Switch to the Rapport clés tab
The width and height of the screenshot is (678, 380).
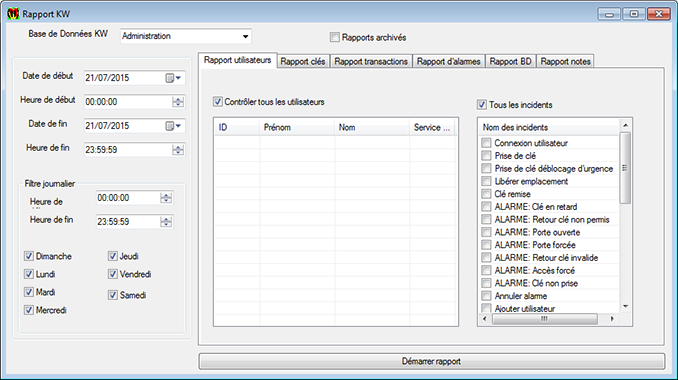tap(303, 61)
